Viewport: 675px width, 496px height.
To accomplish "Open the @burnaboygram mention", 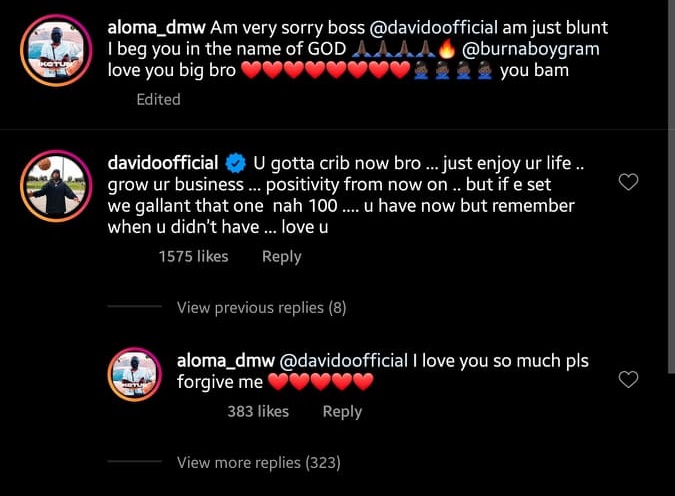I will click(530, 49).
